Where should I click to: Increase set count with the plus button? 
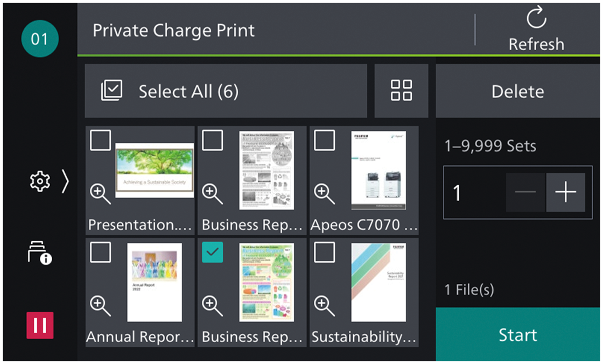(x=566, y=192)
